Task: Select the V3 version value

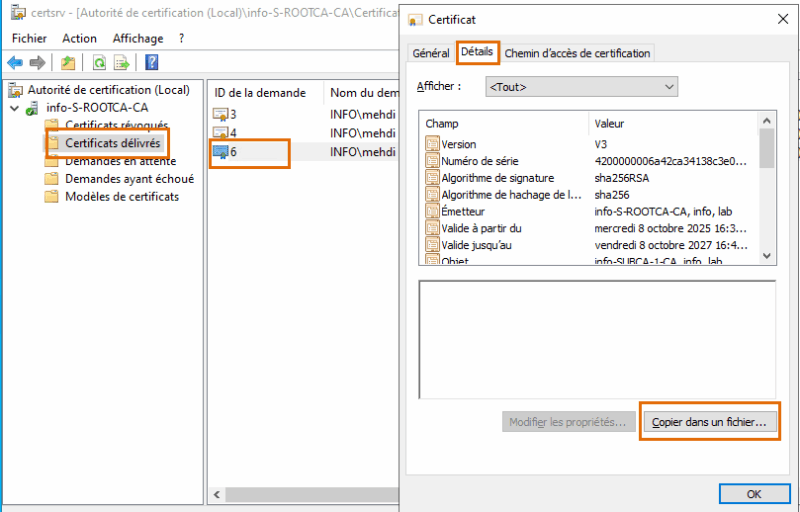Action: pyautogui.click(x=601, y=144)
